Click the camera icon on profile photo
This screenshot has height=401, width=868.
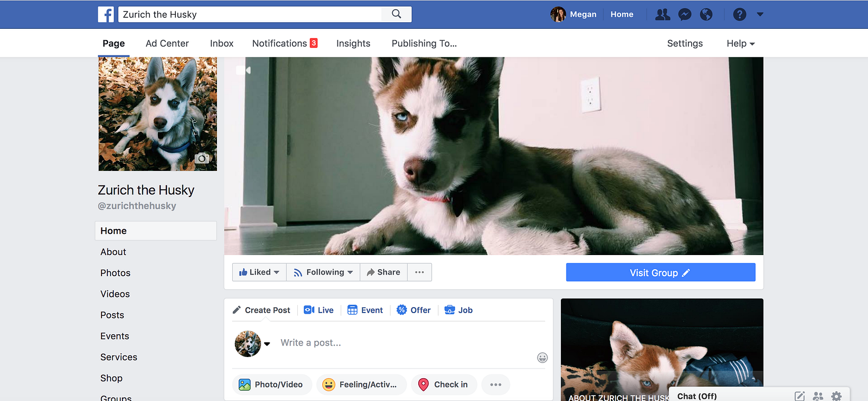[x=202, y=158]
